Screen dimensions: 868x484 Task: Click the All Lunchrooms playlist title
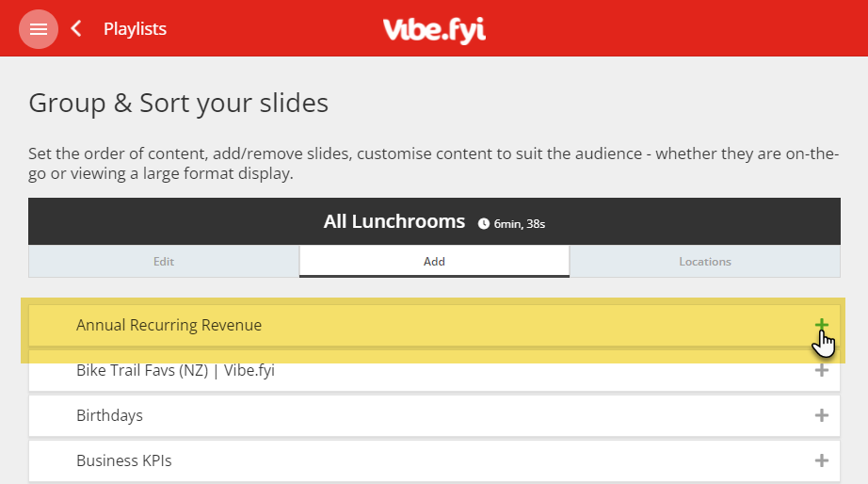[x=394, y=221]
